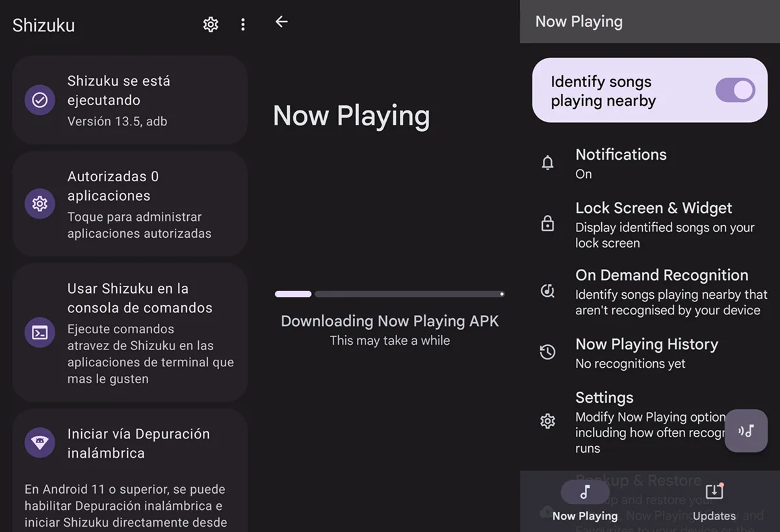Viewport: 780px width, 532px height.
Task: Tap the terminal console icon
Action: 40,333
